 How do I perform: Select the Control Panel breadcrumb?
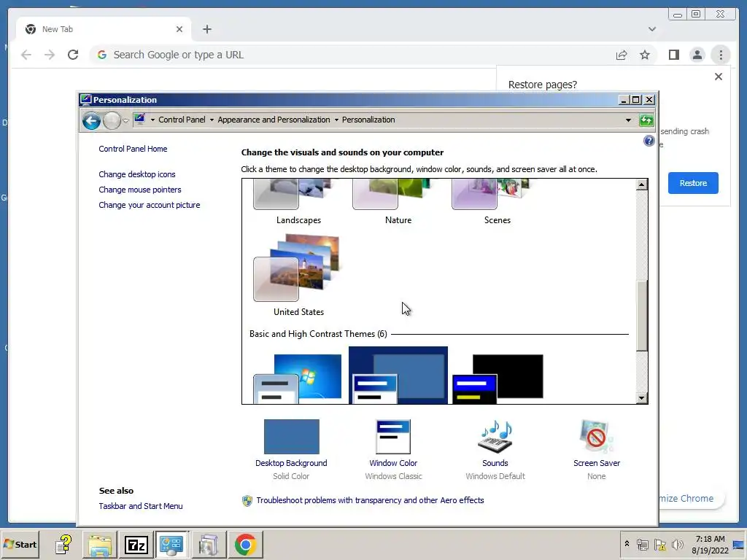182,120
